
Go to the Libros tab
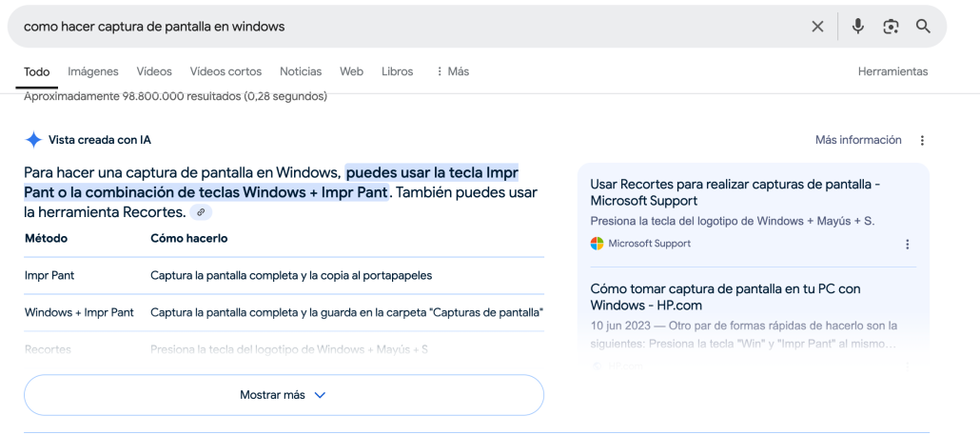point(397,71)
